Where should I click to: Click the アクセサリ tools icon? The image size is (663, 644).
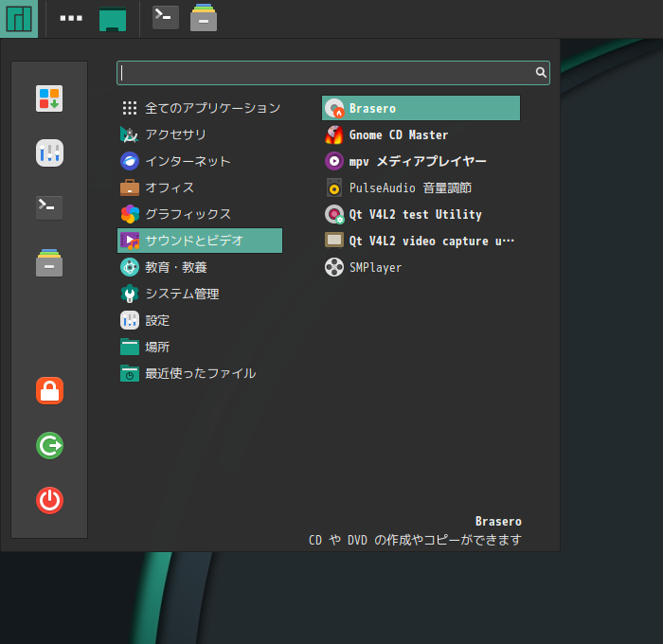130,134
